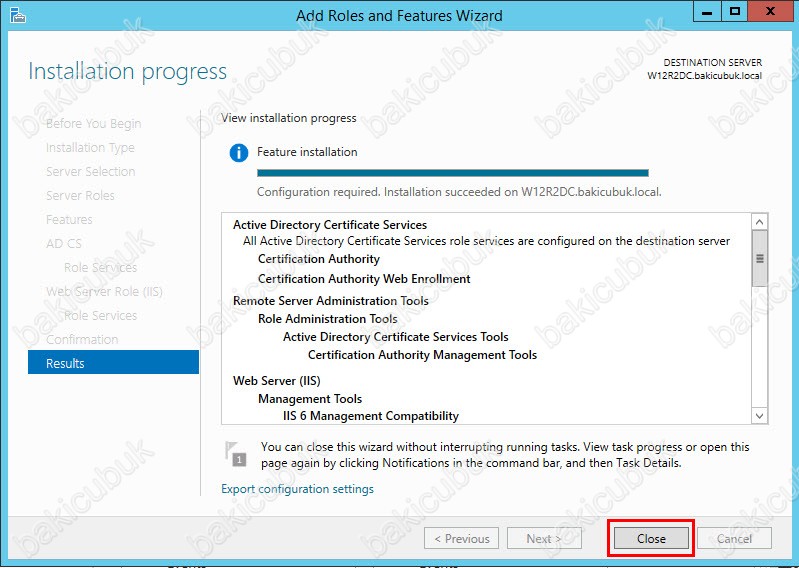Click the results list scroll down arrow
Viewport: 799px width, 568px height.
[759, 416]
